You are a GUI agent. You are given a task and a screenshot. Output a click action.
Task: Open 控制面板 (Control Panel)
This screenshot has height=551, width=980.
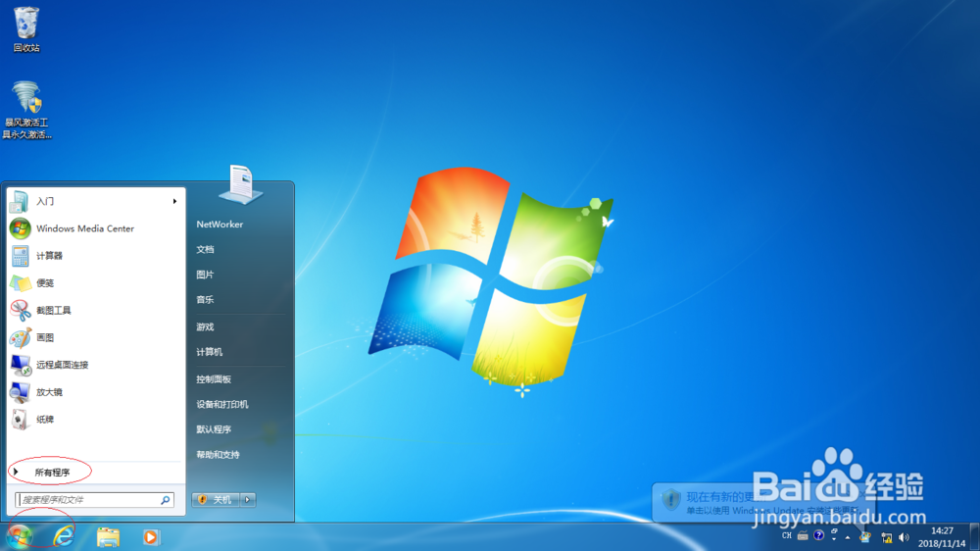click(x=214, y=379)
